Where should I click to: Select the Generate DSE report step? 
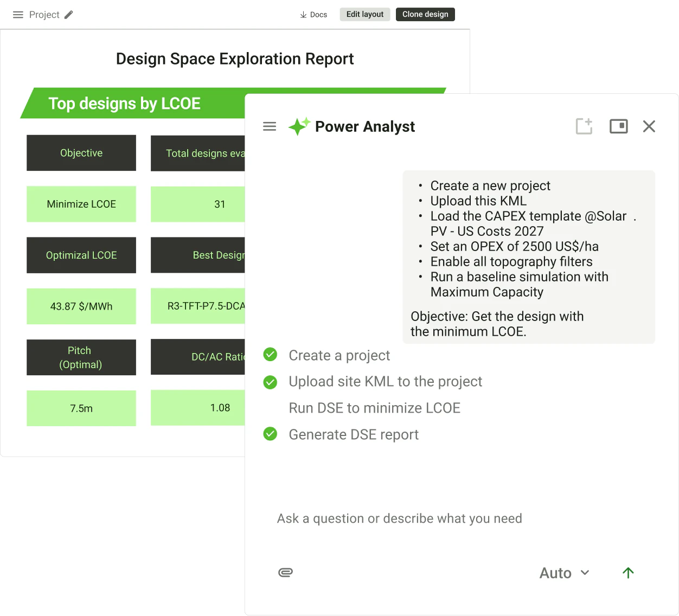[354, 434]
